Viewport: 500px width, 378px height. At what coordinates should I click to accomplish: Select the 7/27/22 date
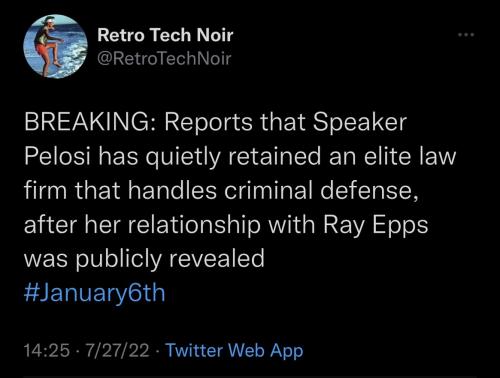click(117, 351)
